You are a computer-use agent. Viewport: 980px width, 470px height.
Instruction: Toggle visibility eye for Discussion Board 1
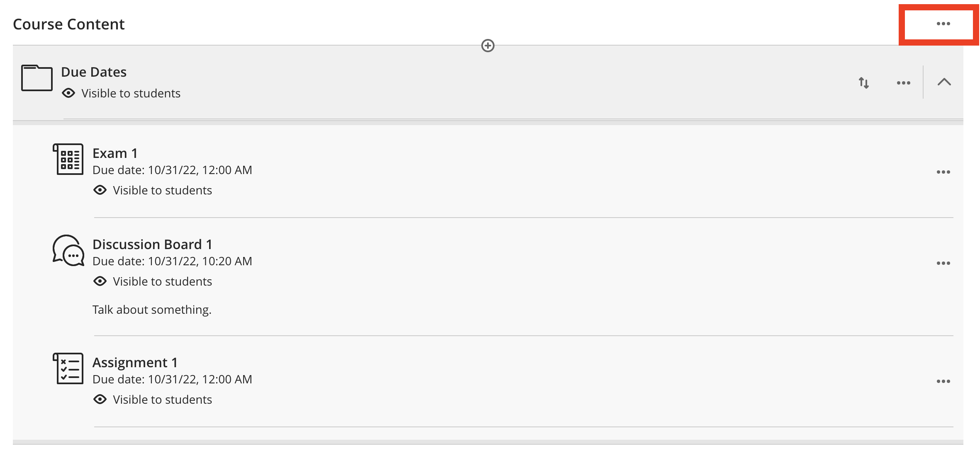100,281
